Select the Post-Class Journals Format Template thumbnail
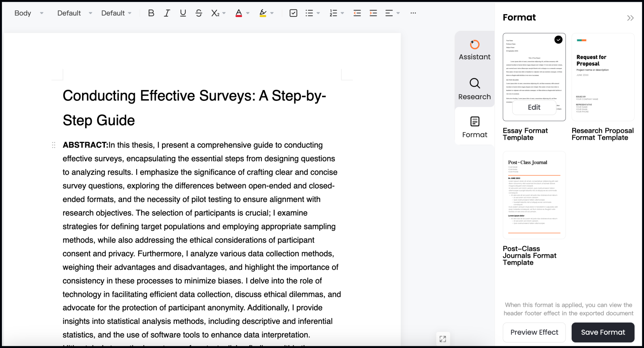The width and height of the screenshot is (644, 348). [x=534, y=195]
